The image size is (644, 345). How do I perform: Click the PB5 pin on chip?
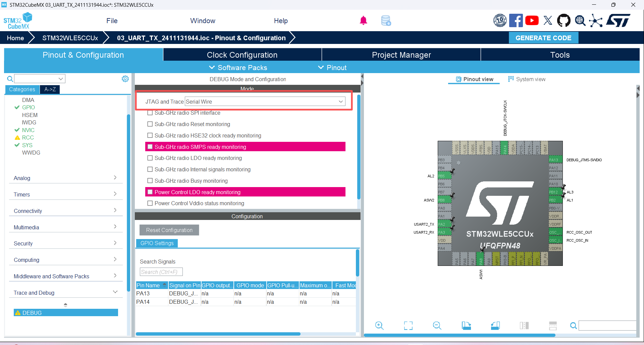coord(444,176)
